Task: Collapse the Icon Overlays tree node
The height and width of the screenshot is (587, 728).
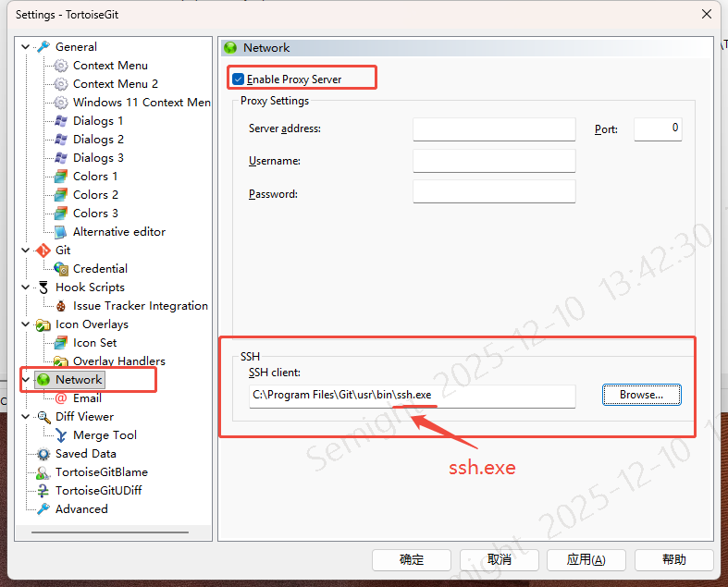Action: [x=26, y=324]
